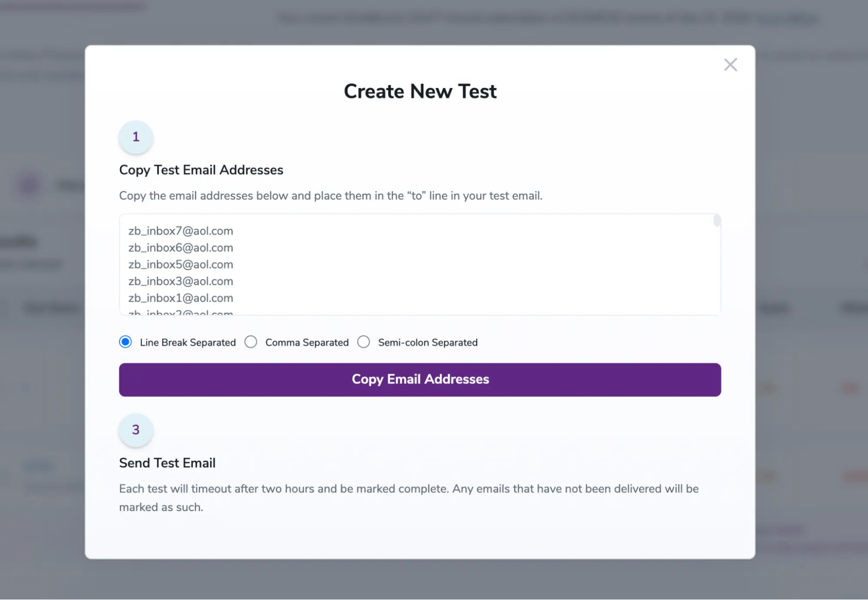868x600 pixels.
Task: Click the two-hour timeout note paragraph
Action: (409, 498)
